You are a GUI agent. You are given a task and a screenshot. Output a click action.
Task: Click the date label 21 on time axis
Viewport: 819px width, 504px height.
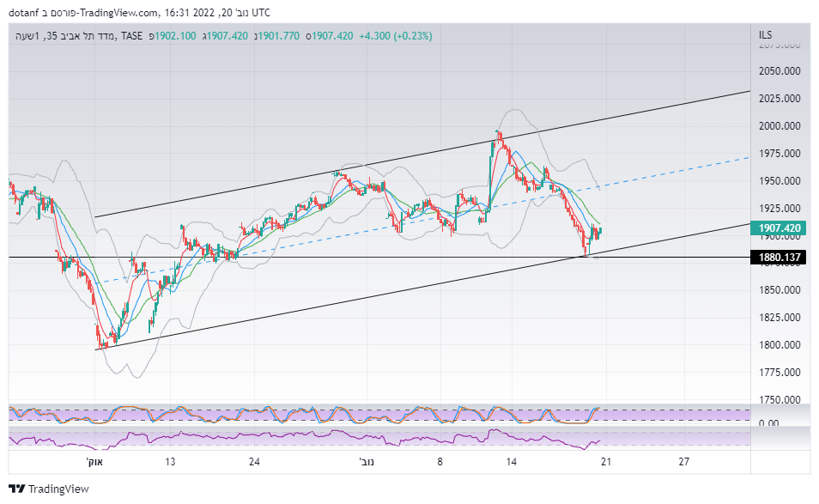(x=606, y=462)
